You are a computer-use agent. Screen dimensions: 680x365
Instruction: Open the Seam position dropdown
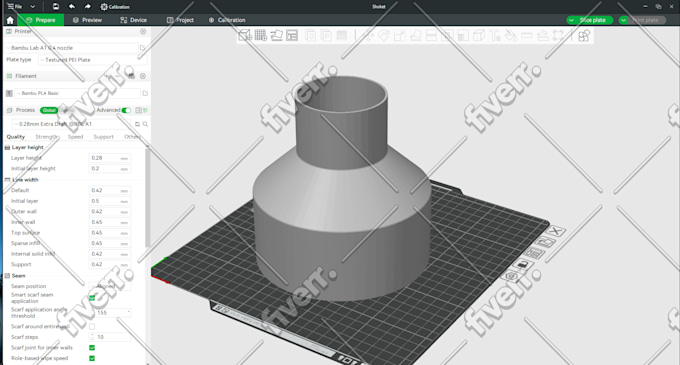tap(110, 287)
